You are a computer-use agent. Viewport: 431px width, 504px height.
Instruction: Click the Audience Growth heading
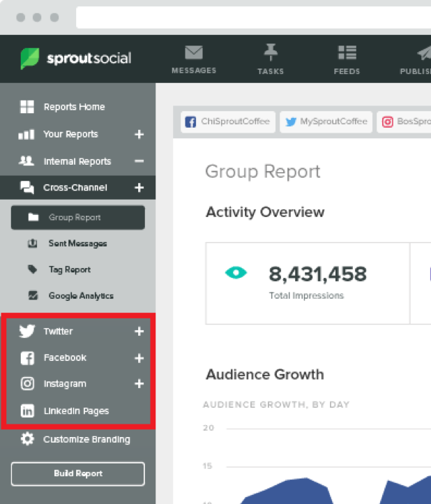click(x=265, y=374)
